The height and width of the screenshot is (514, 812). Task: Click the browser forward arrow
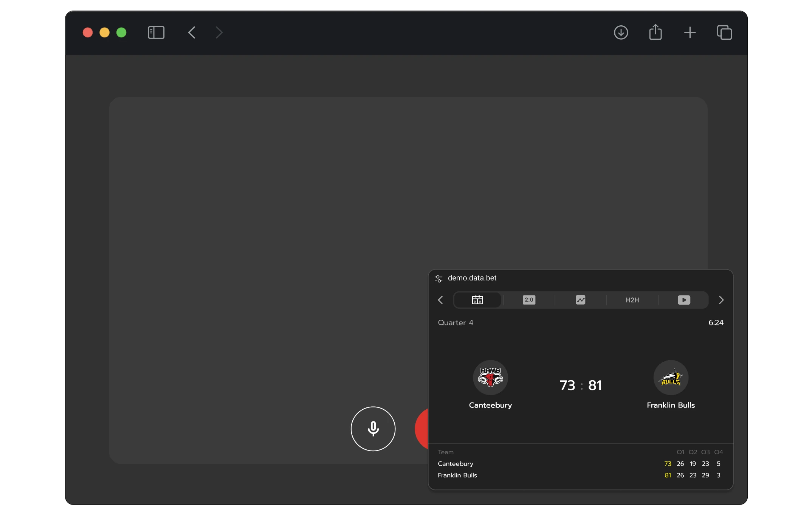(219, 33)
